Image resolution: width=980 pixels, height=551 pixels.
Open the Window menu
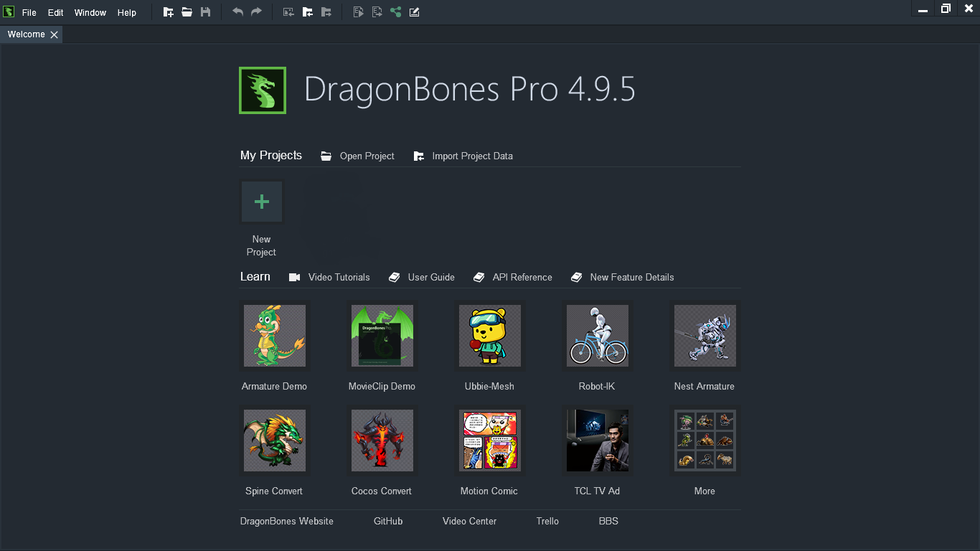pos(90,13)
